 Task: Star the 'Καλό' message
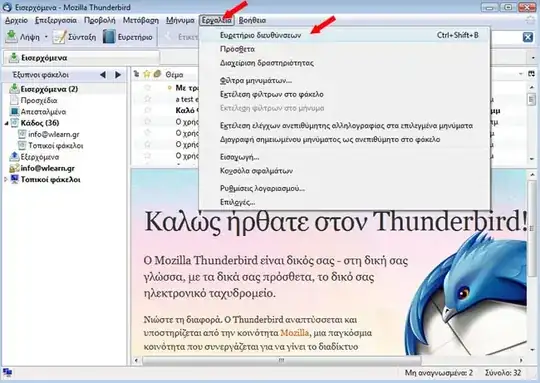(147, 110)
